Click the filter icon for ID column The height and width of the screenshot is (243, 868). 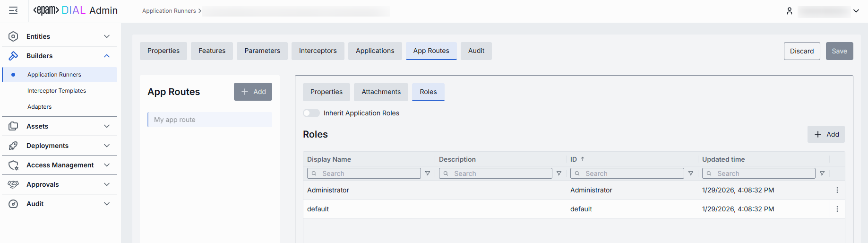coord(691,174)
